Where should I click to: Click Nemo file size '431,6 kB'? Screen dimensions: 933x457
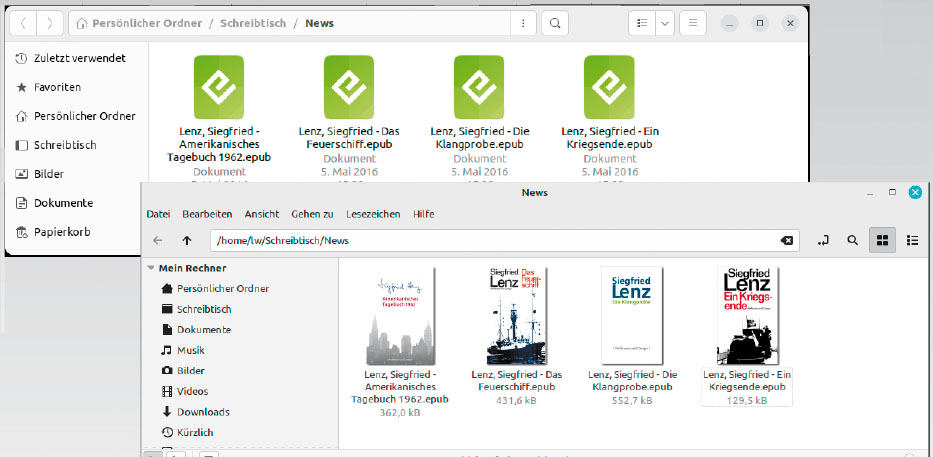pos(516,400)
